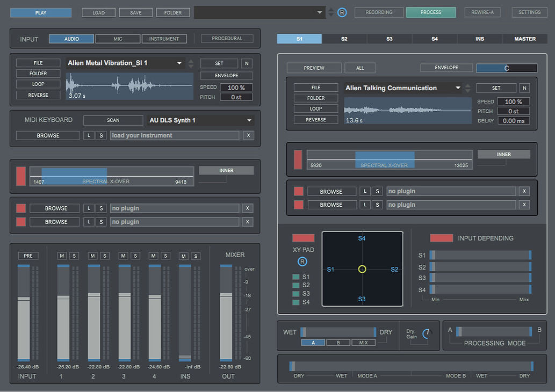555x392 pixels.
Task: Click the N button next to Alien Metal Vibration SET
Action: [246, 63]
